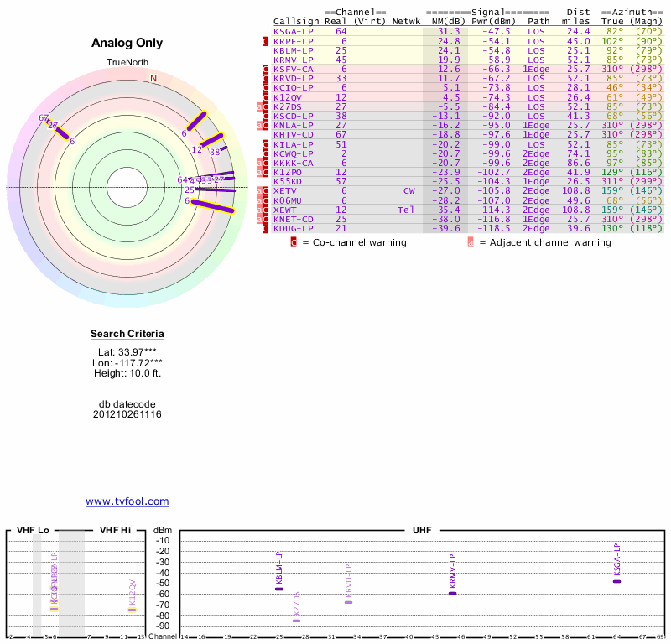Select the KHTV-CD callsign row
This screenshot has width=671, height=644.
[294, 135]
